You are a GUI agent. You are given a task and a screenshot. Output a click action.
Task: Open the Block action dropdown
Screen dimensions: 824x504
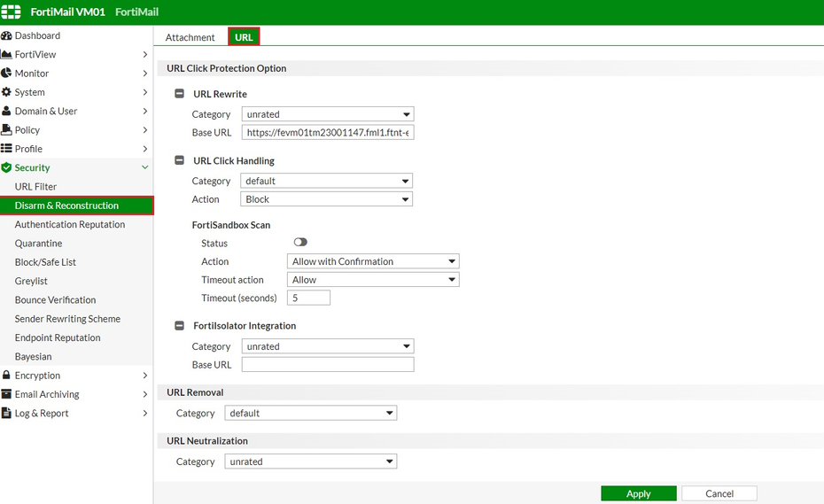coord(326,199)
